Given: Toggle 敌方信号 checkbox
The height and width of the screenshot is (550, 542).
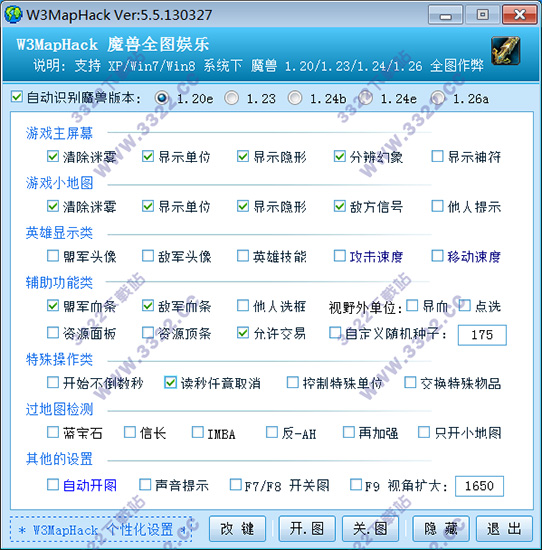Looking at the screenshot, I should tap(340, 206).
